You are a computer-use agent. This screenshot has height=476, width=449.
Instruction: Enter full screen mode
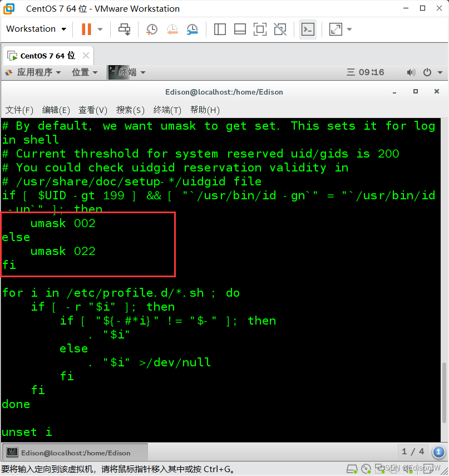[x=260, y=29]
